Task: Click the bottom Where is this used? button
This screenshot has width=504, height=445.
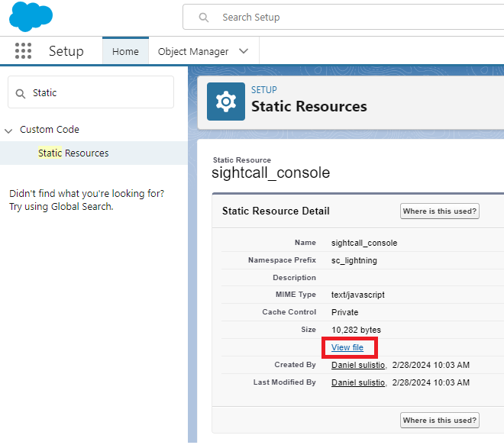Action: coord(439,421)
